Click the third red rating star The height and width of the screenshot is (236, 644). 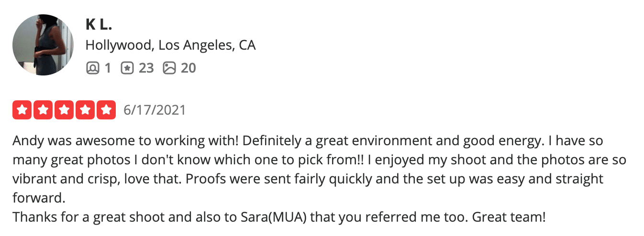tap(64, 110)
